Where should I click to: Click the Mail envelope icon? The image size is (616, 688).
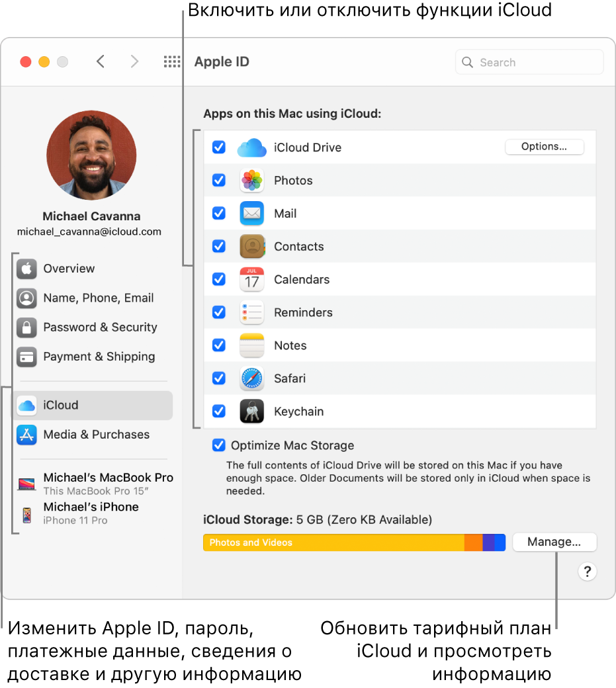pos(252,213)
